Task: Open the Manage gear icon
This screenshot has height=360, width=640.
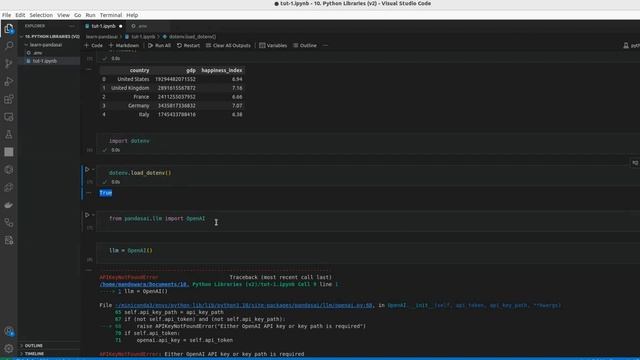Action: pos(9,349)
